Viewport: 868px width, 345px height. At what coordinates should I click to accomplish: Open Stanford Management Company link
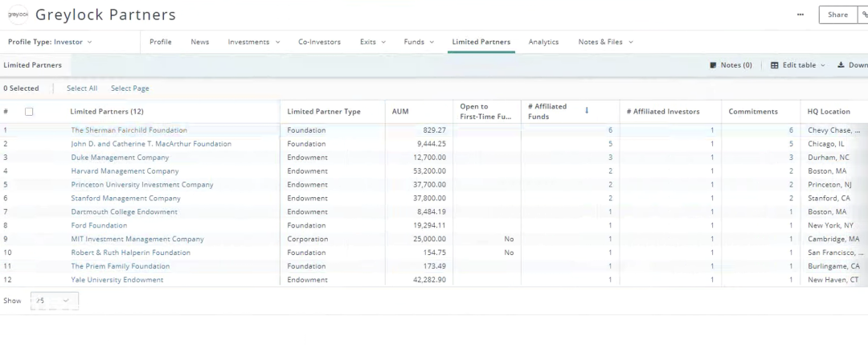coord(125,199)
